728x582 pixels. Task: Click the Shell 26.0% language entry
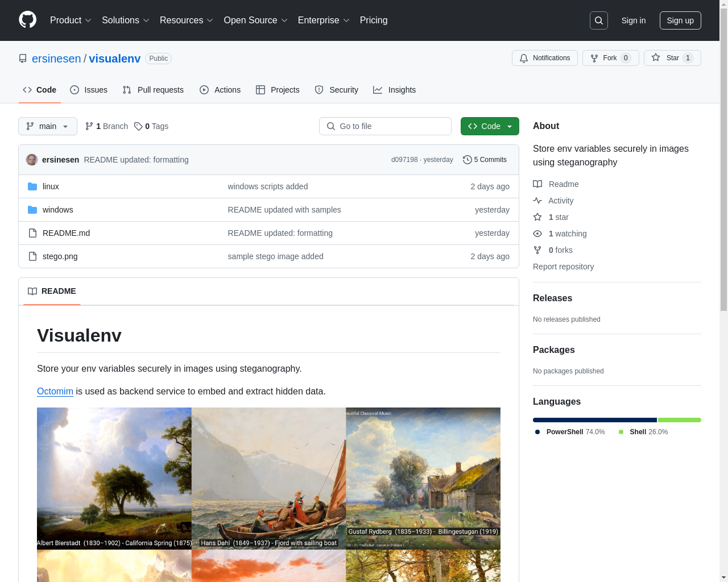point(643,432)
